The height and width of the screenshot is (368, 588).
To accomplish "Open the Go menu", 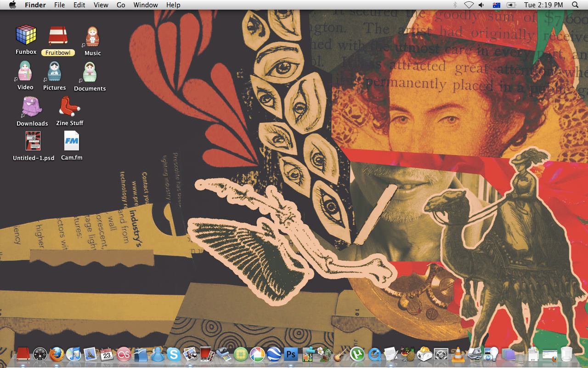I will (x=121, y=5).
